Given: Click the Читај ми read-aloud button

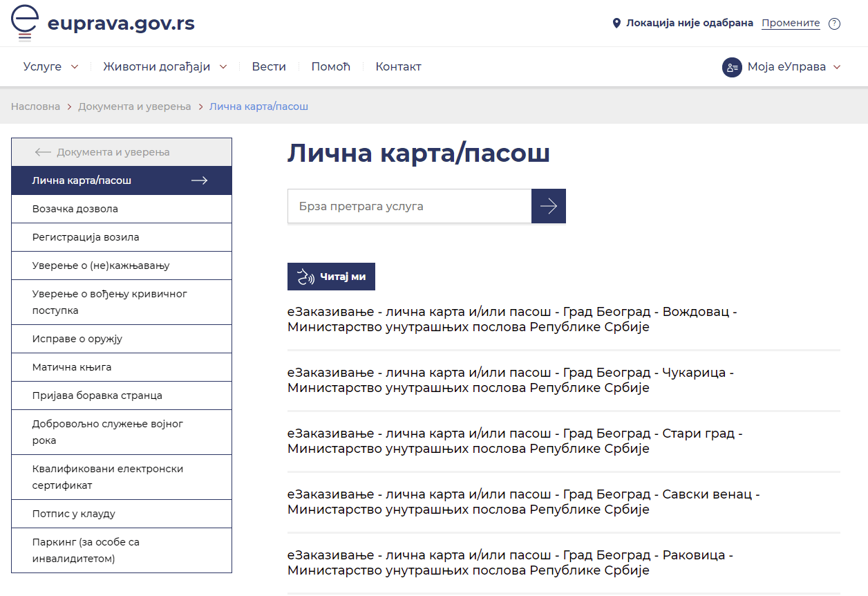Looking at the screenshot, I should point(331,277).
